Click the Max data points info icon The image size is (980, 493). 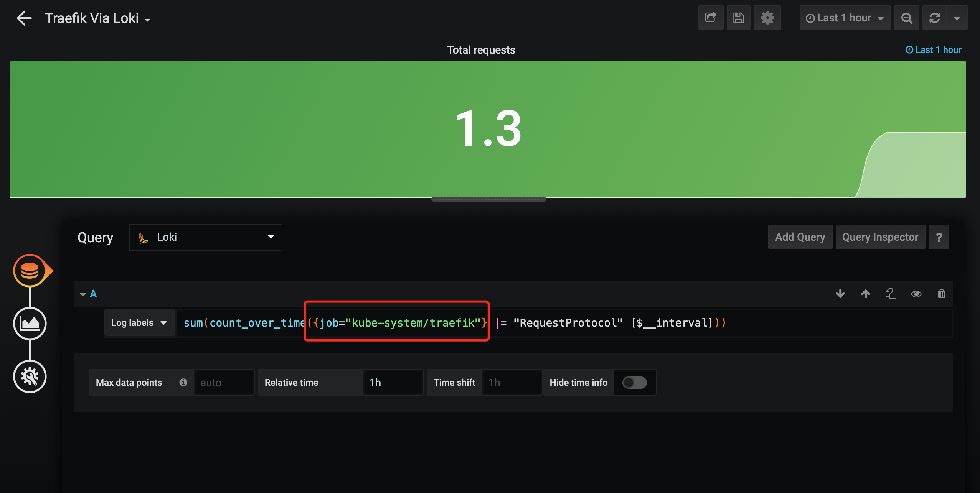183,382
